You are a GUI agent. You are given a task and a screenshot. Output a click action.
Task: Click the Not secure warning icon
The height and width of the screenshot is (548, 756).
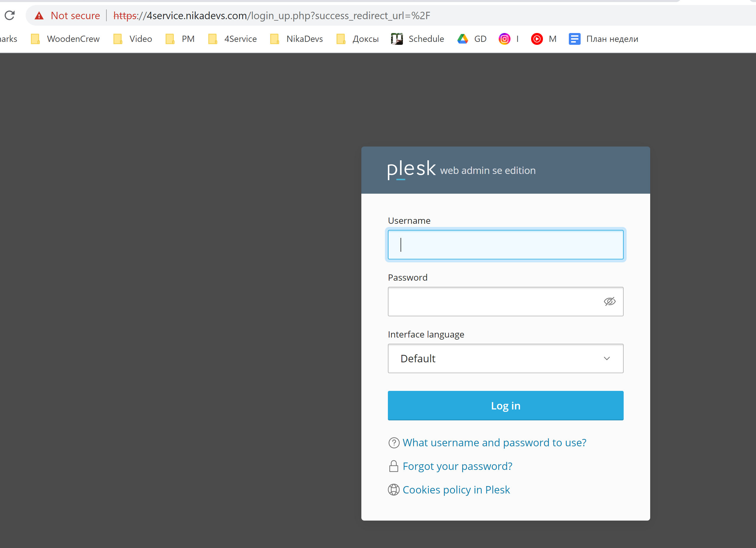pos(39,16)
